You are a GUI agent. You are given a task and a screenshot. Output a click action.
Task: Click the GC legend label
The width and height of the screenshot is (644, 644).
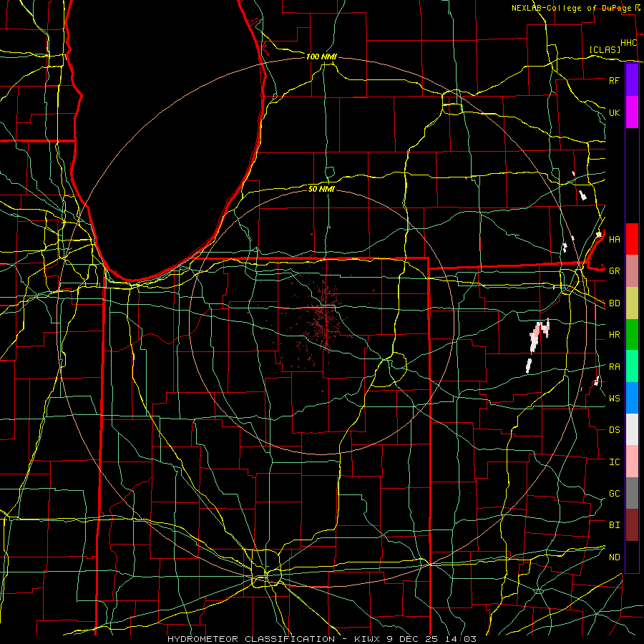[x=614, y=494]
